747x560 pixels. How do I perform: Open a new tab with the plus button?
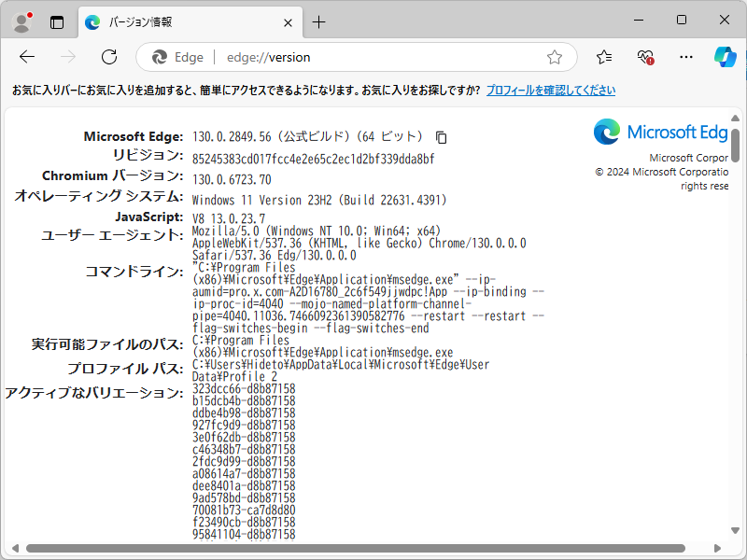pos(319,21)
